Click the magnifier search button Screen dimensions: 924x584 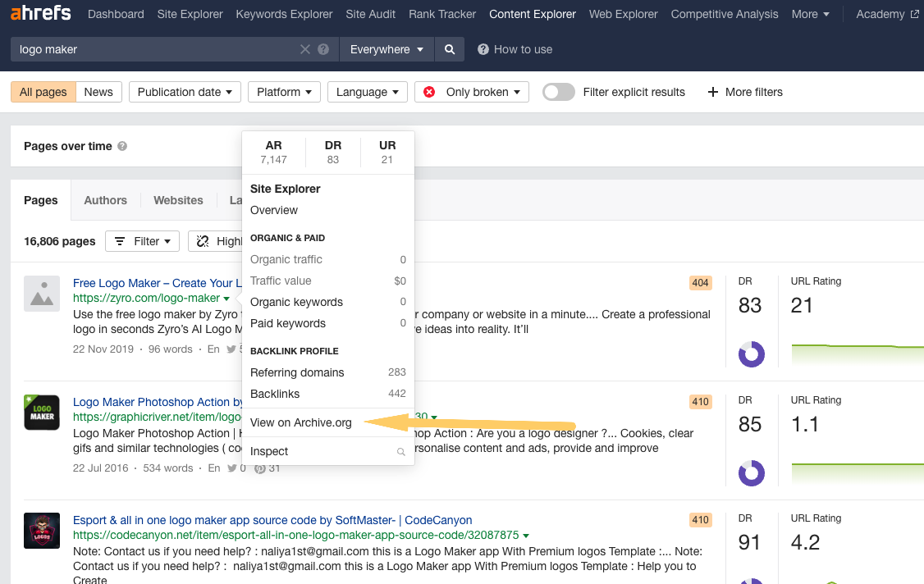coord(450,49)
